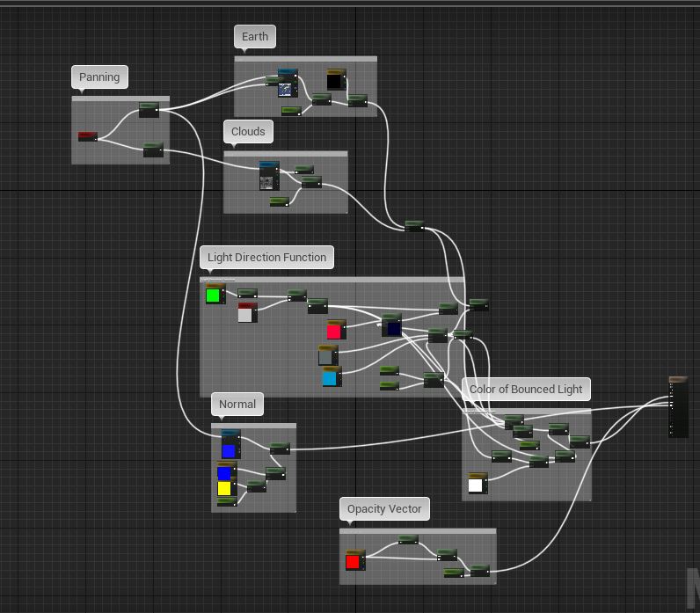
Task: Select the Normal comment bubble
Action: point(237,405)
